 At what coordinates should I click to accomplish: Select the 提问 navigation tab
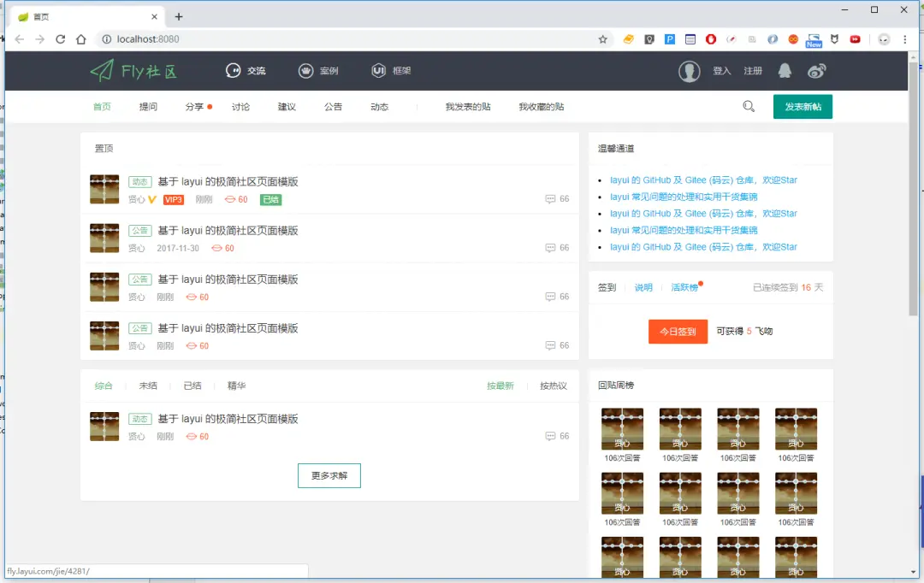148,107
